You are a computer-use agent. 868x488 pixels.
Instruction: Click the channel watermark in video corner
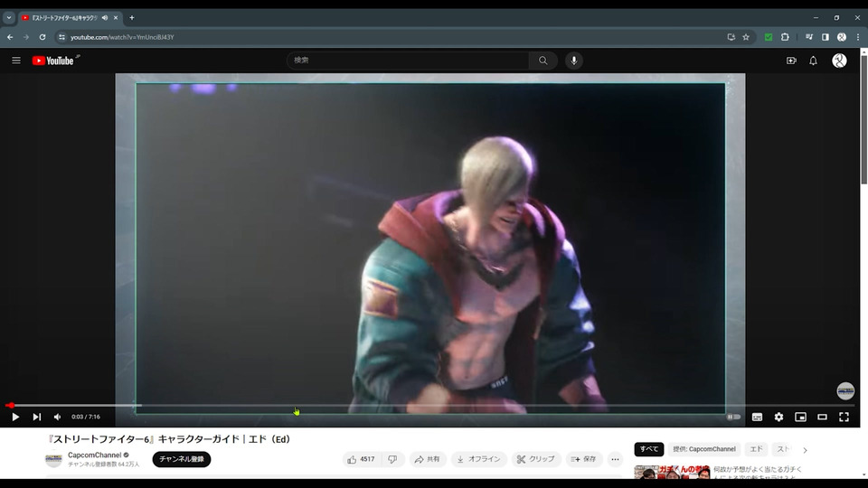pos(845,390)
